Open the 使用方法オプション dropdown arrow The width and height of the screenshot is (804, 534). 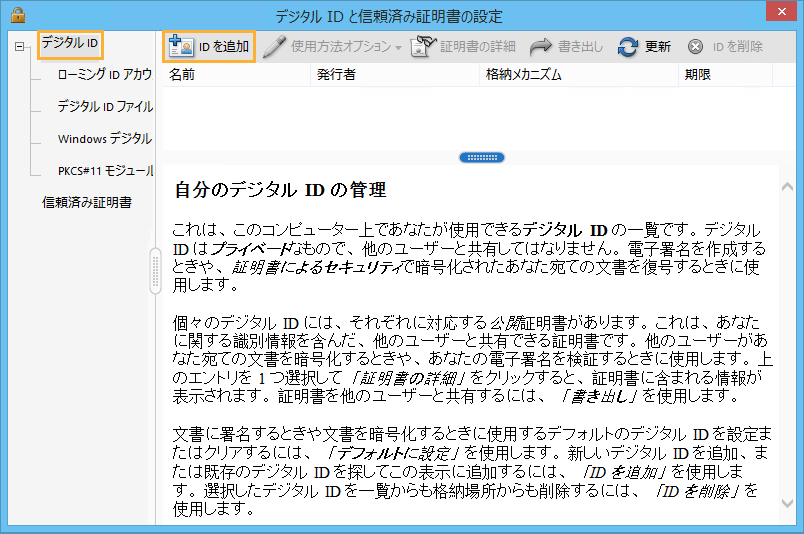click(398, 48)
